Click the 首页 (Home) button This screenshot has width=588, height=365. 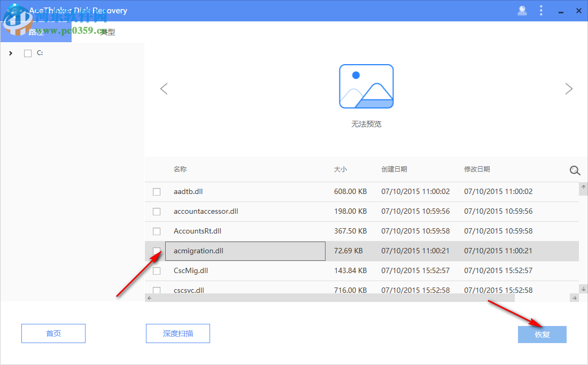click(53, 333)
